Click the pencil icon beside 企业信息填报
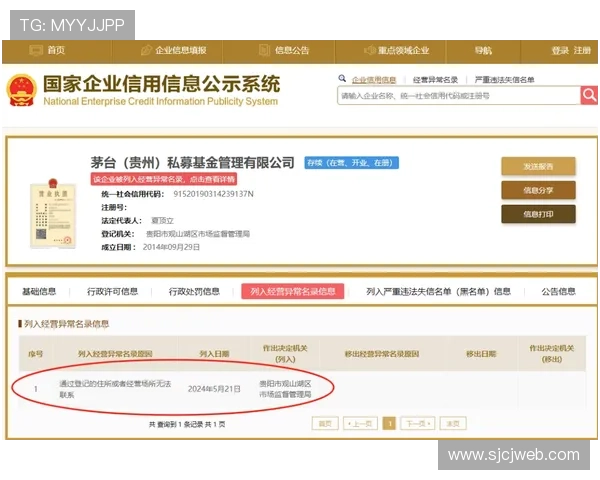 (x=146, y=50)
